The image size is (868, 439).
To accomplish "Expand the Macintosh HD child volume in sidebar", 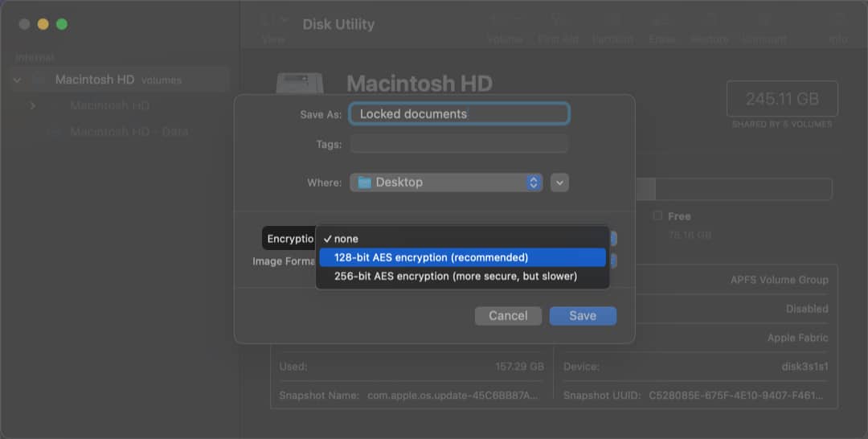I will pyautogui.click(x=33, y=105).
